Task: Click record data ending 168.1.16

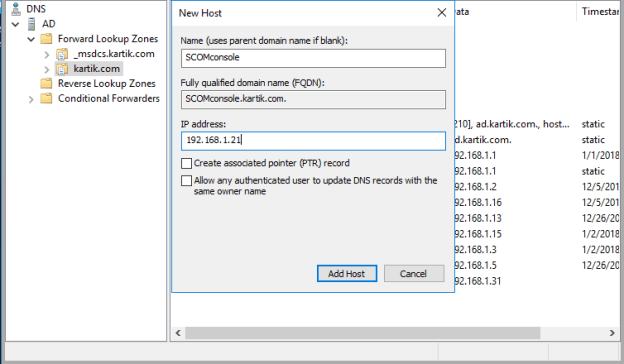Action: pos(478,202)
